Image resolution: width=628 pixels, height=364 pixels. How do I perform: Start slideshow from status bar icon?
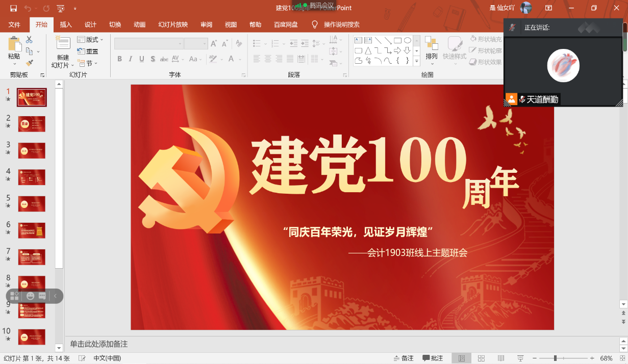[520, 358]
